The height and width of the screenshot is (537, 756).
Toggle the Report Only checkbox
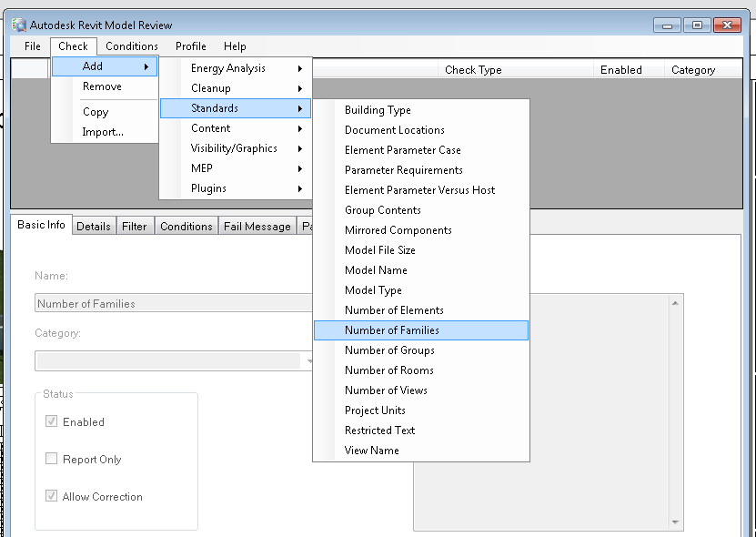pyautogui.click(x=51, y=459)
